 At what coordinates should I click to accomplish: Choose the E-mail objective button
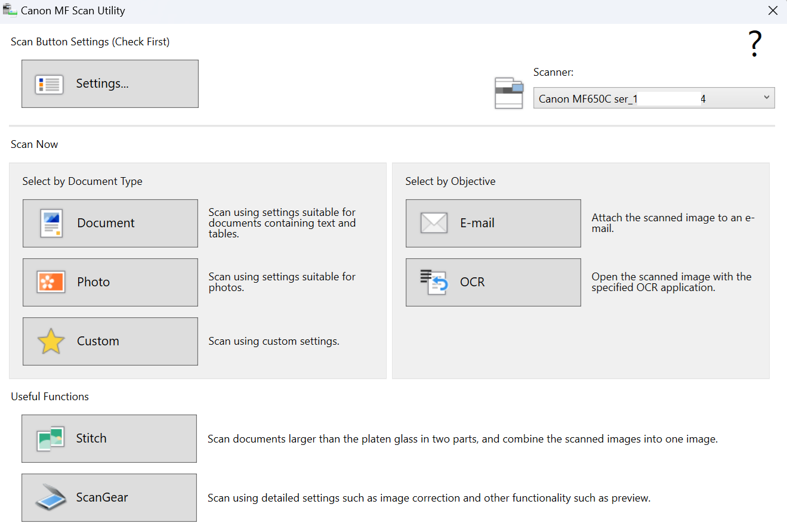493,223
